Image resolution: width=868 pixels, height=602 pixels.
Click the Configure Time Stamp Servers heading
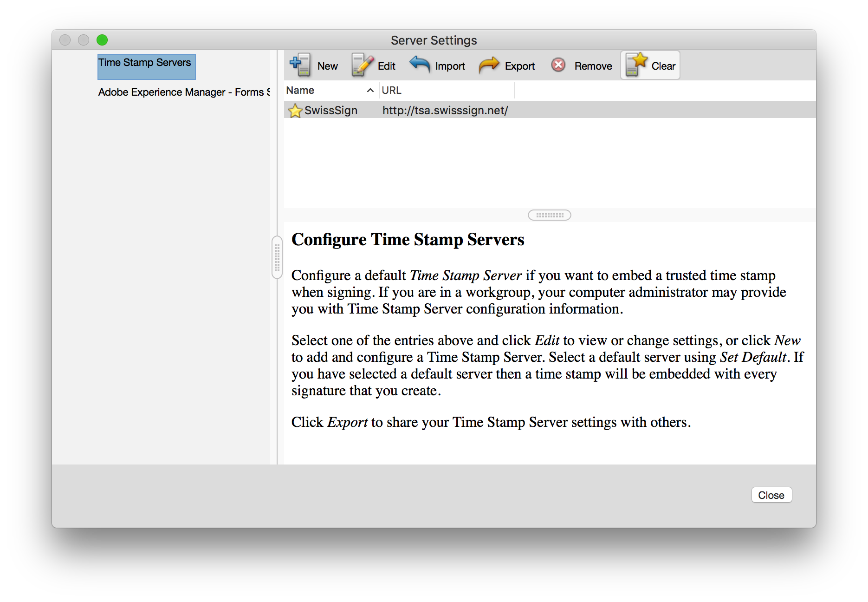(408, 240)
